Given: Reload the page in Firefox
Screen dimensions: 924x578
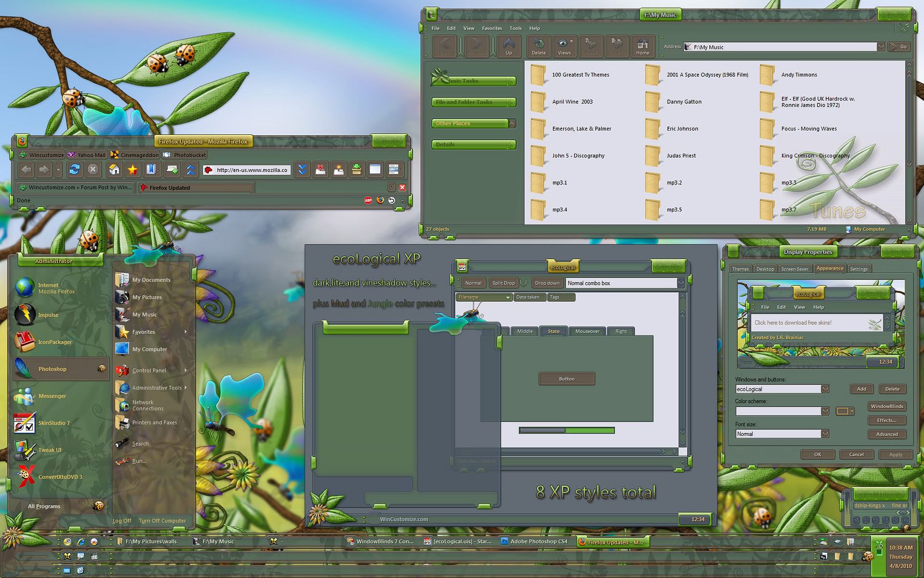Looking at the screenshot, I should tap(74, 170).
